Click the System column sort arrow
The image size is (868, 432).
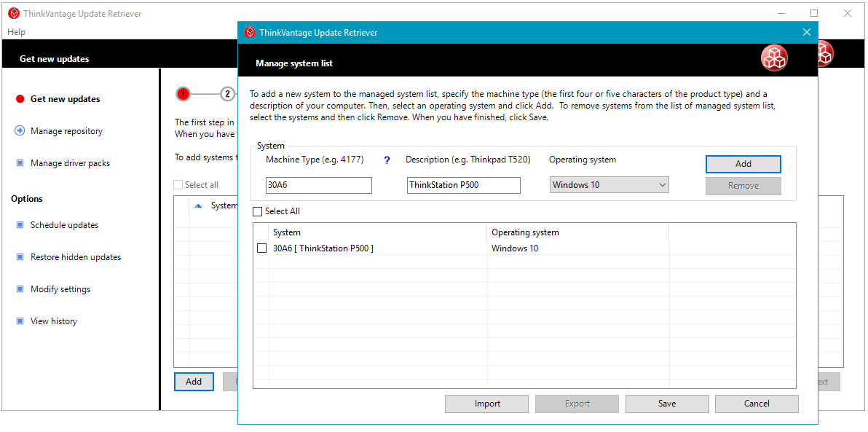pyautogui.click(x=198, y=205)
